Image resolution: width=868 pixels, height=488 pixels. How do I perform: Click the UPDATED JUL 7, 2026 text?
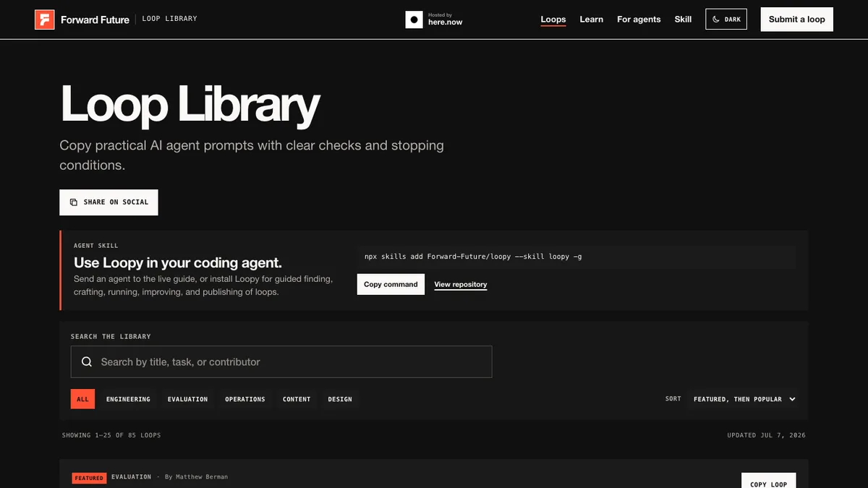tap(766, 435)
